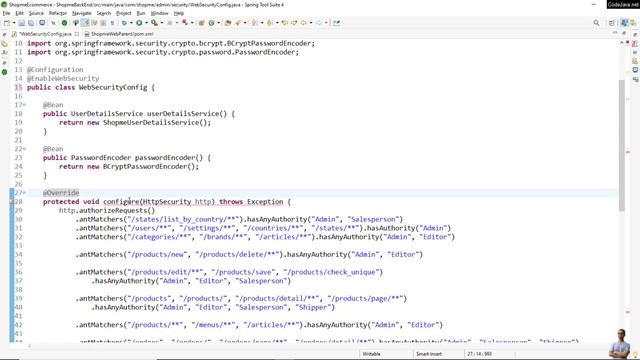Image resolution: width=640 pixels, height=360 pixels.
Task: Open the terminal console toolbar icon
Action: pyautogui.click(x=42, y=23)
